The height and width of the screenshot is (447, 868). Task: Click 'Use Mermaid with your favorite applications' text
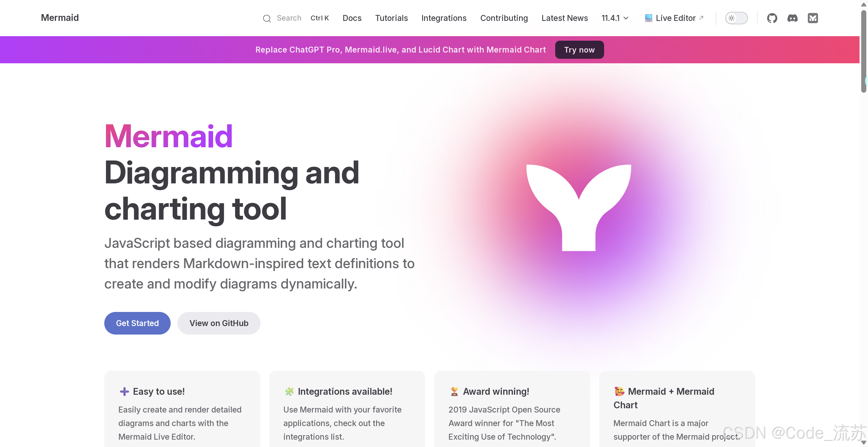342,423
